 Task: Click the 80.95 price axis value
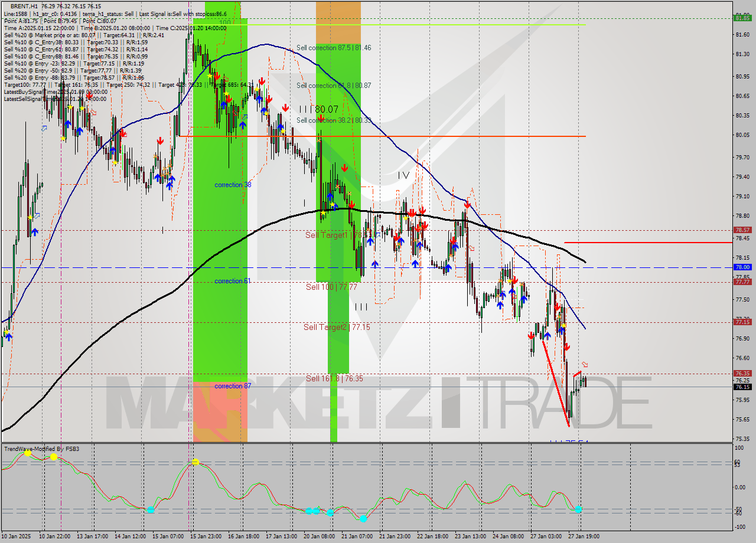tap(742, 77)
